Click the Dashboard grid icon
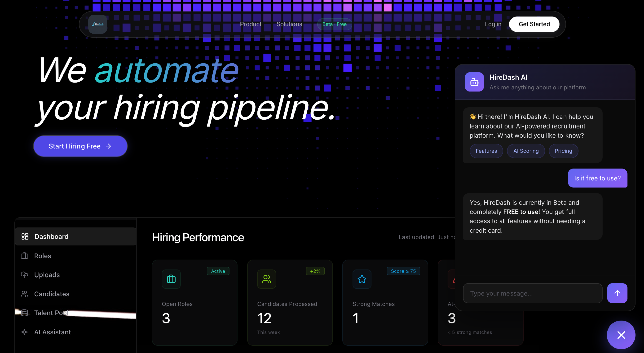 coord(25,236)
